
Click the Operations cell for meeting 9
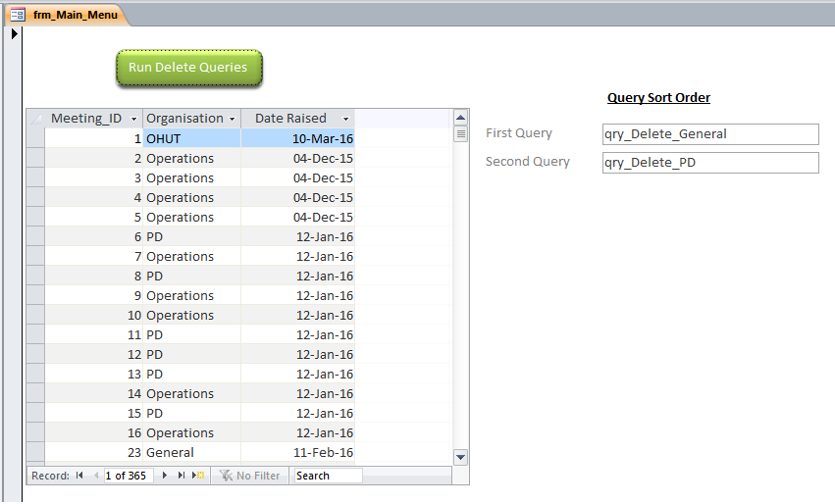(191, 296)
